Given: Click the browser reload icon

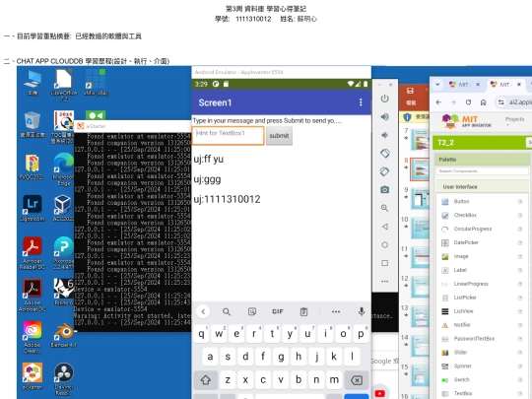Looking at the screenshot, I should click(468, 102).
